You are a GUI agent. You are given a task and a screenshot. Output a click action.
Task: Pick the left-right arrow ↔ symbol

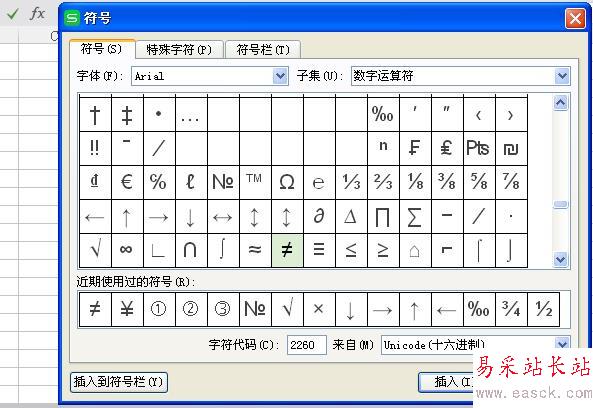click(x=223, y=216)
